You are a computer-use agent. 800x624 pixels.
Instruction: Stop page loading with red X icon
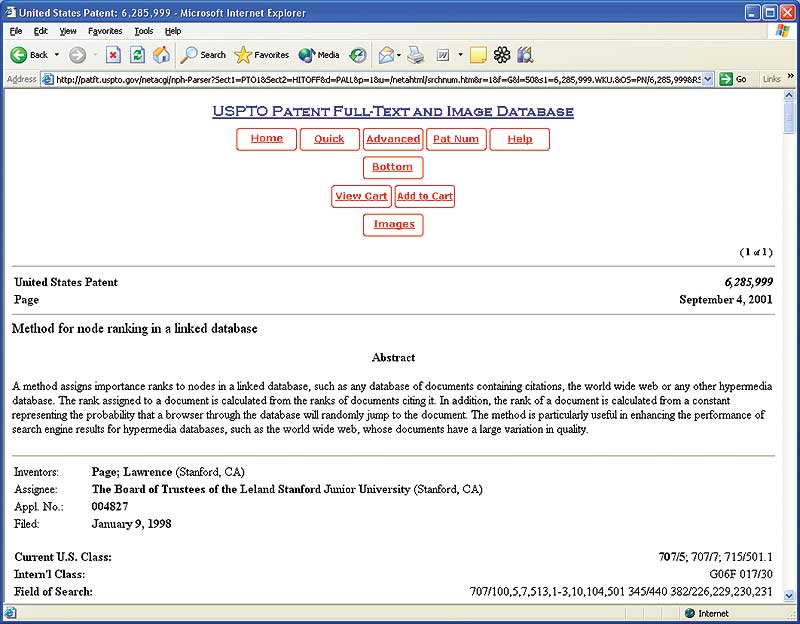(113, 55)
